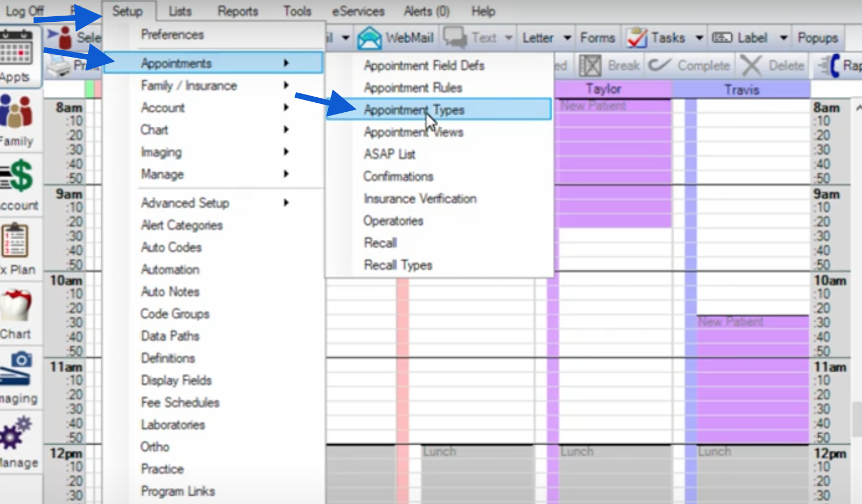Viewport: 862px width, 504px height.
Task: Choose Recall Types in the submenu
Action: pyautogui.click(x=398, y=265)
